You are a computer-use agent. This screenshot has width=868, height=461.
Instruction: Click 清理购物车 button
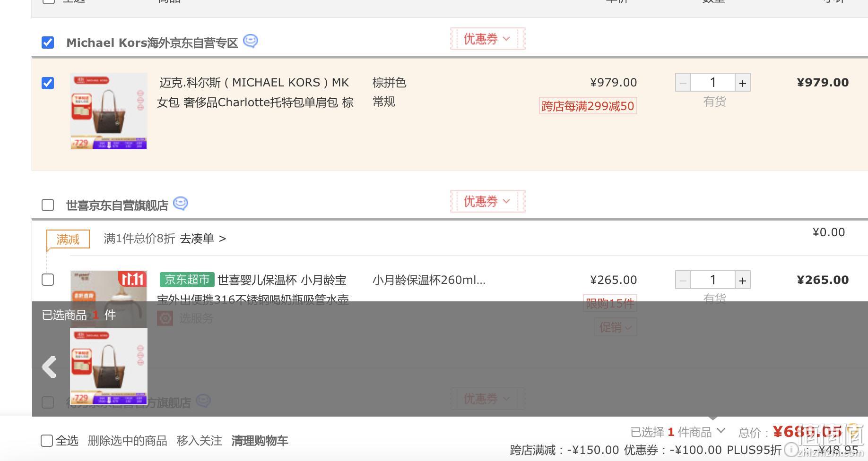click(260, 441)
